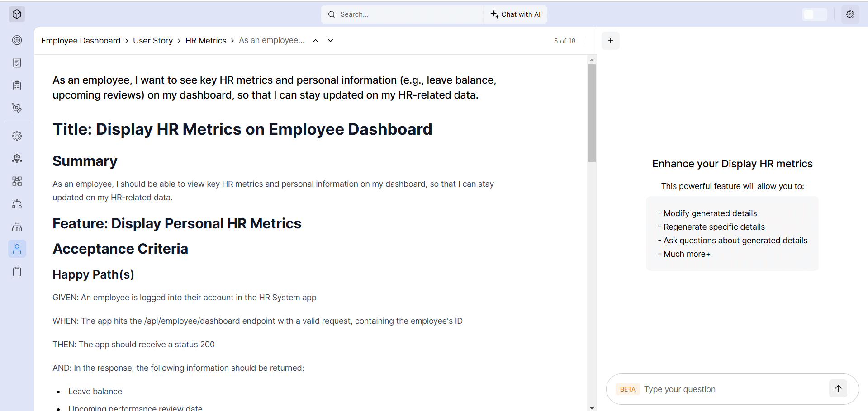Click 'Enhance your Display HR metrics' heading
The image size is (868, 411).
(732, 164)
